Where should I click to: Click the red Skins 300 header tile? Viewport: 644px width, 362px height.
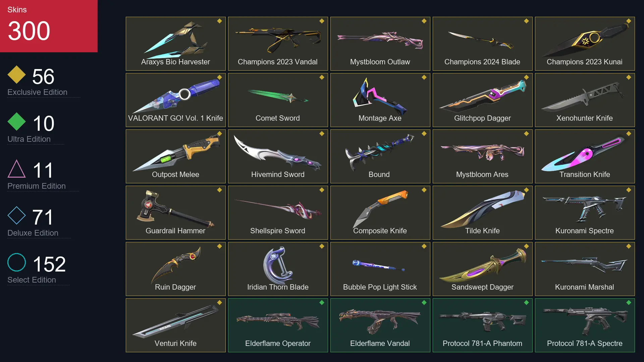pos(49,26)
